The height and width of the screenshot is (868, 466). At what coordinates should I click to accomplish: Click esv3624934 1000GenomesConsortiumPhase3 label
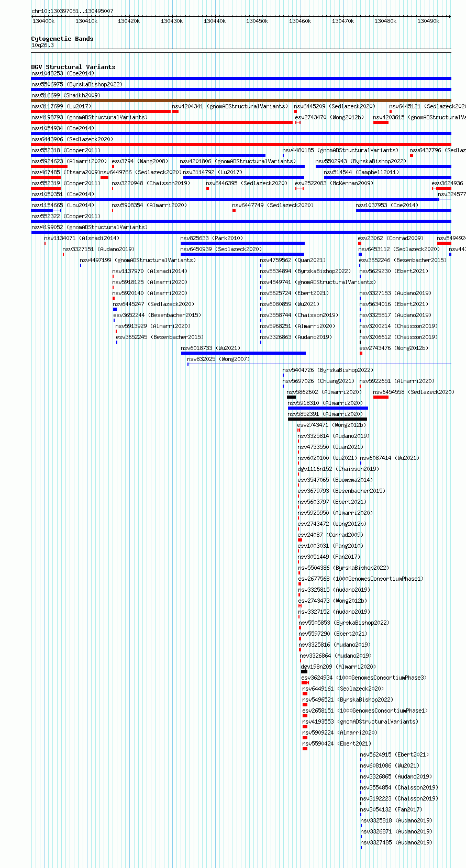click(x=364, y=678)
